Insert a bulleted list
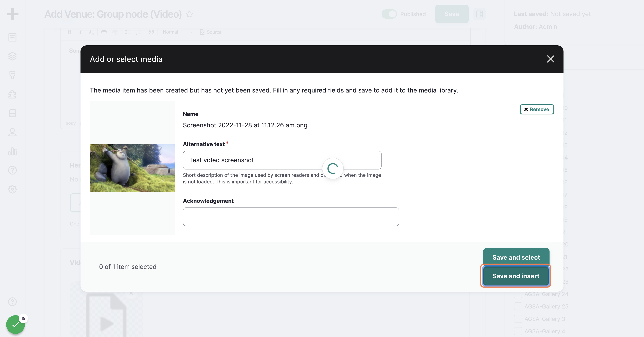 128,32
